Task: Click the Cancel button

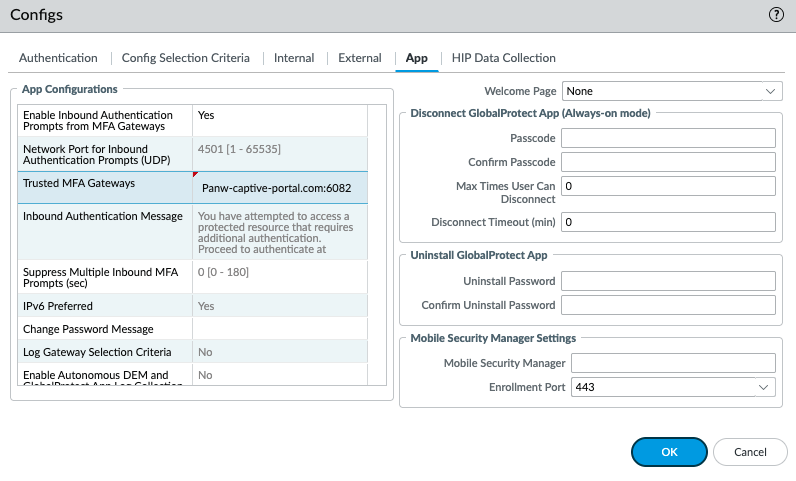Action: tap(749, 452)
